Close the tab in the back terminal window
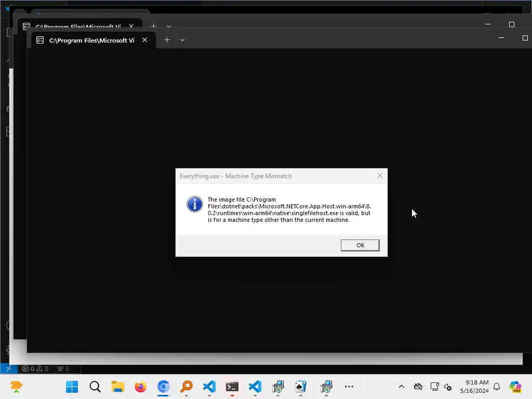 (131, 26)
